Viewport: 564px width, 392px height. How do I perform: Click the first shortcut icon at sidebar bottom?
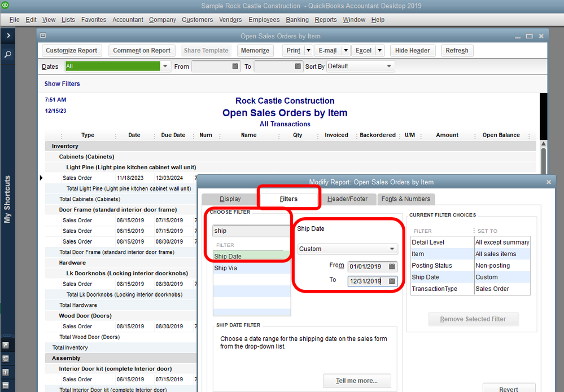tap(6, 345)
